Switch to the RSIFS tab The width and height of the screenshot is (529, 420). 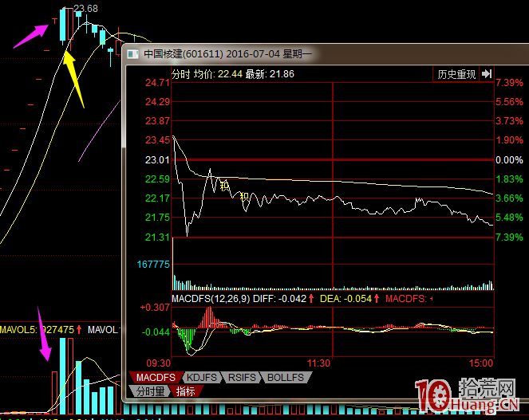[242, 377]
